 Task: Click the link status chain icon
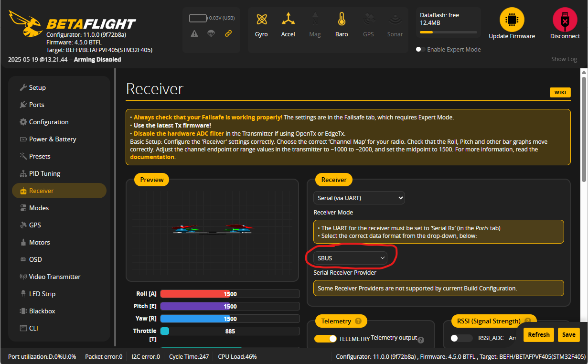point(228,33)
